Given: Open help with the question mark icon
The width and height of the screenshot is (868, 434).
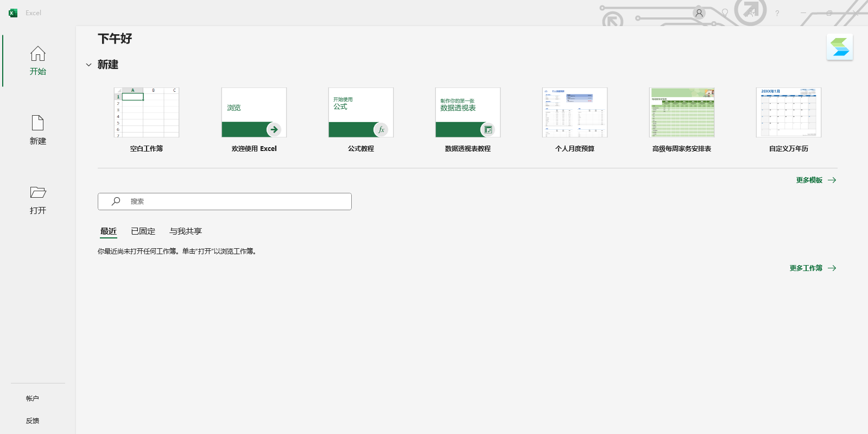Looking at the screenshot, I should [x=777, y=13].
